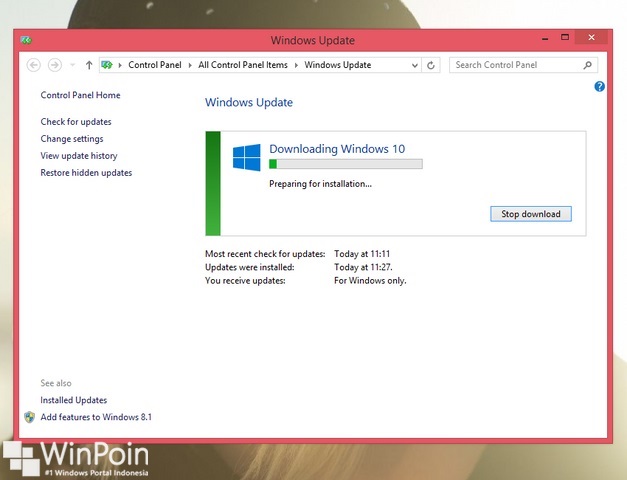Close the Windows Update window
The width and height of the screenshot is (627, 480).
click(591, 38)
